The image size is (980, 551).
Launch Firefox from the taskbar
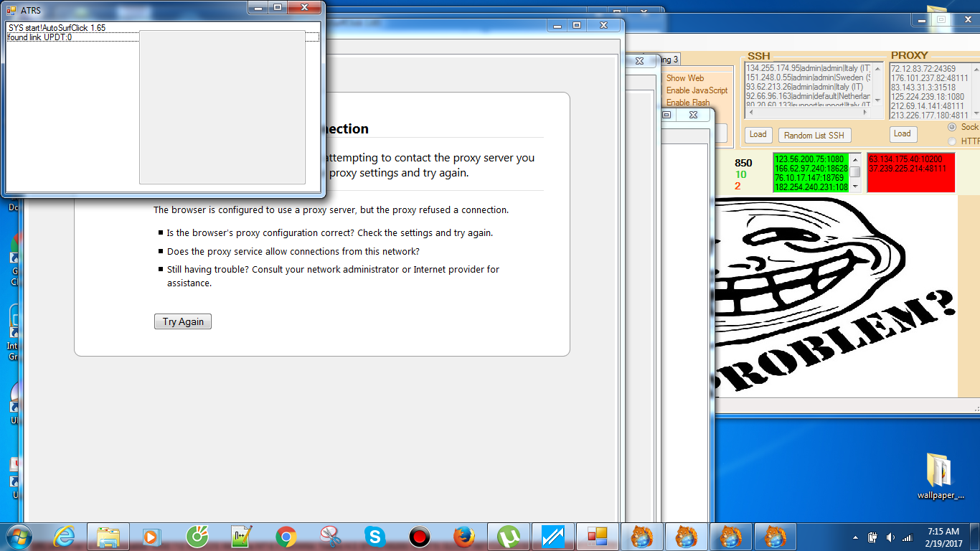pos(464,536)
